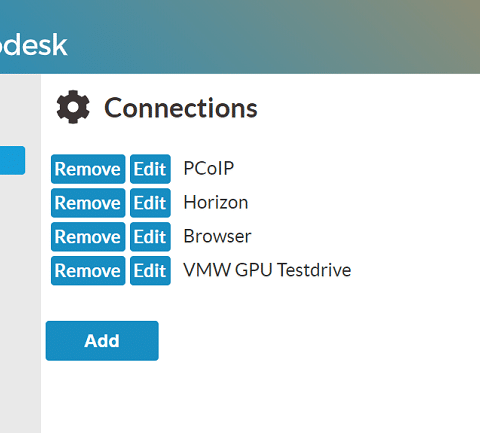Remove the PCoIP connection

point(88,169)
